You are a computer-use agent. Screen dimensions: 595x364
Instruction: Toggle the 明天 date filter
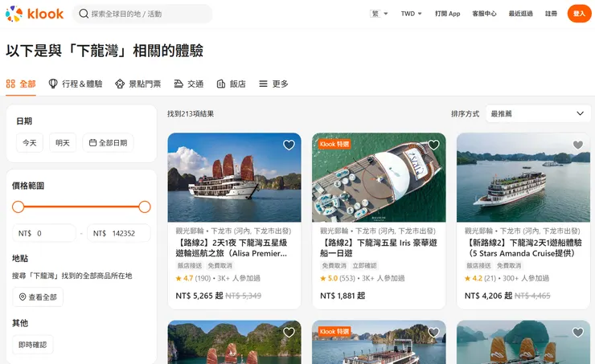pyautogui.click(x=63, y=143)
